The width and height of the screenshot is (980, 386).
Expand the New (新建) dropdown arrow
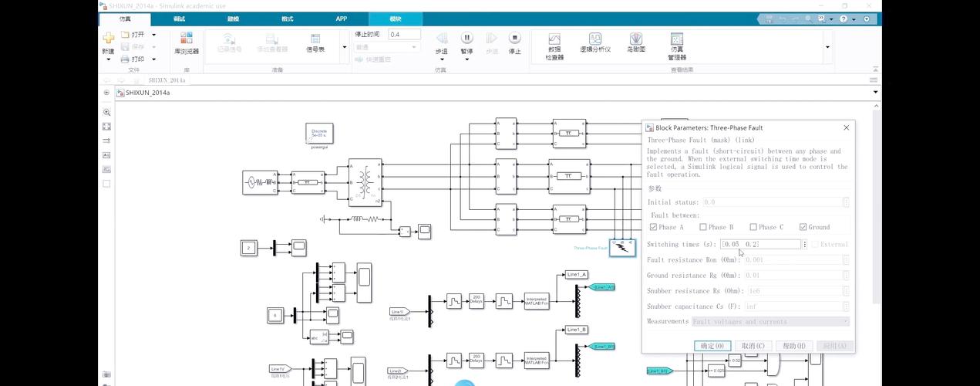(x=108, y=59)
